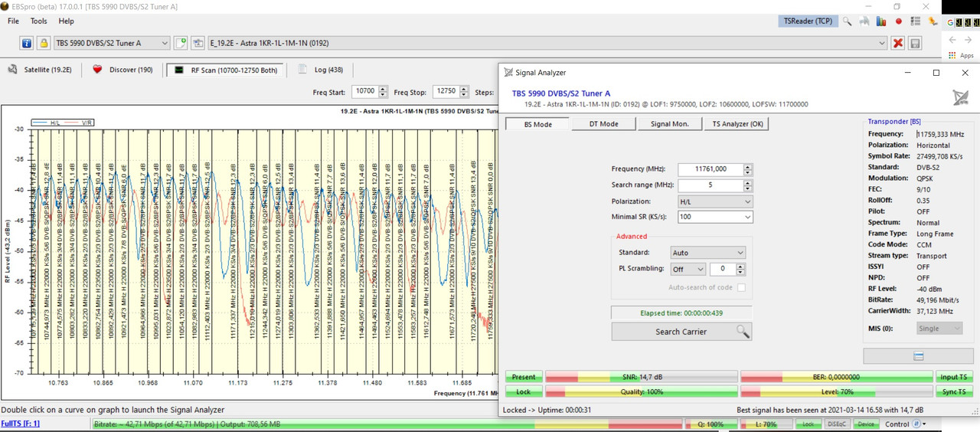Viewport: 980px width, 432px height.
Task: Click the DiSEqC button in status bar
Action: [x=838, y=424]
